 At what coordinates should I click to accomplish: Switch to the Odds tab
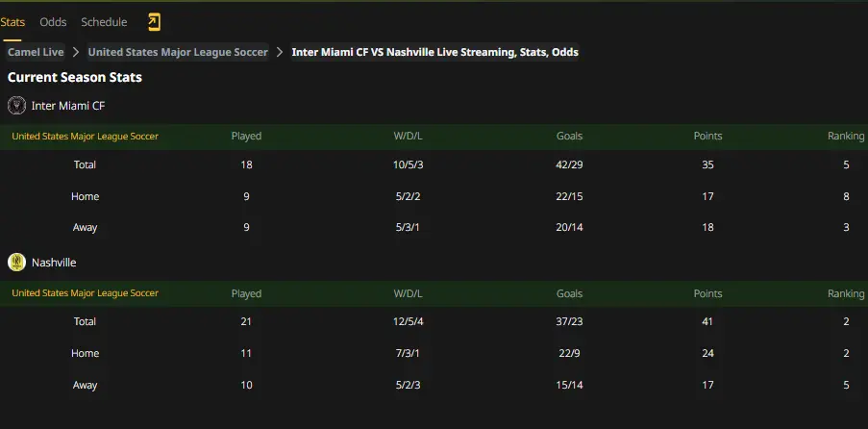pyautogui.click(x=53, y=22)
